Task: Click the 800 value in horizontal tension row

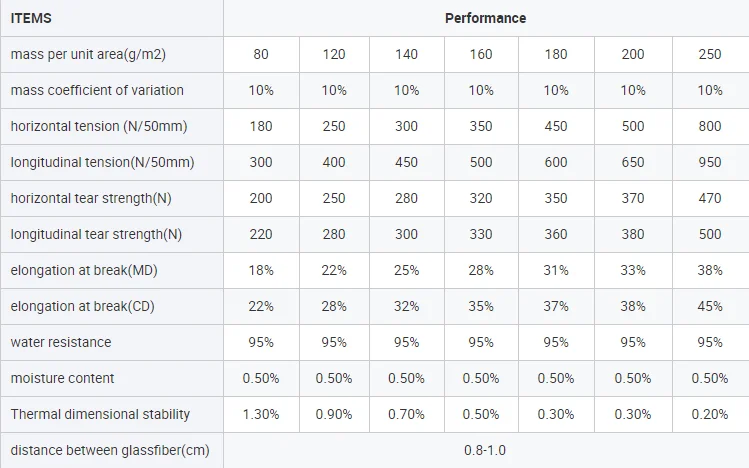Action: pos(710,126)
